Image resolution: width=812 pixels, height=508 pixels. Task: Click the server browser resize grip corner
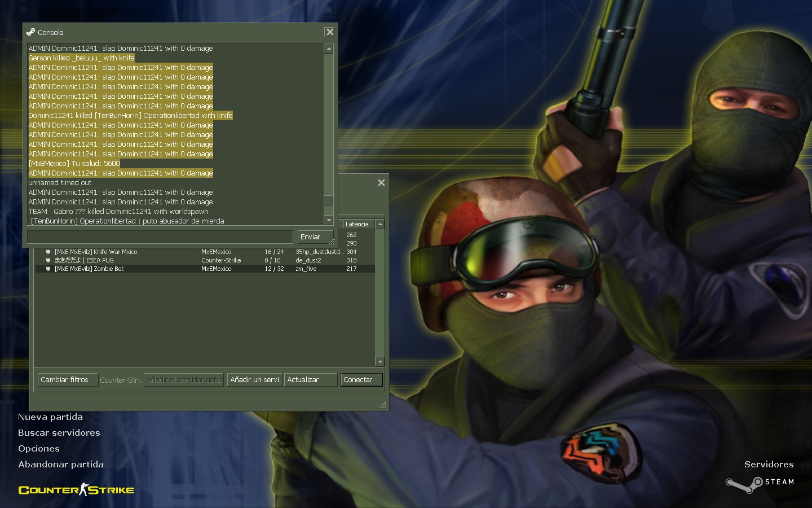383,405
